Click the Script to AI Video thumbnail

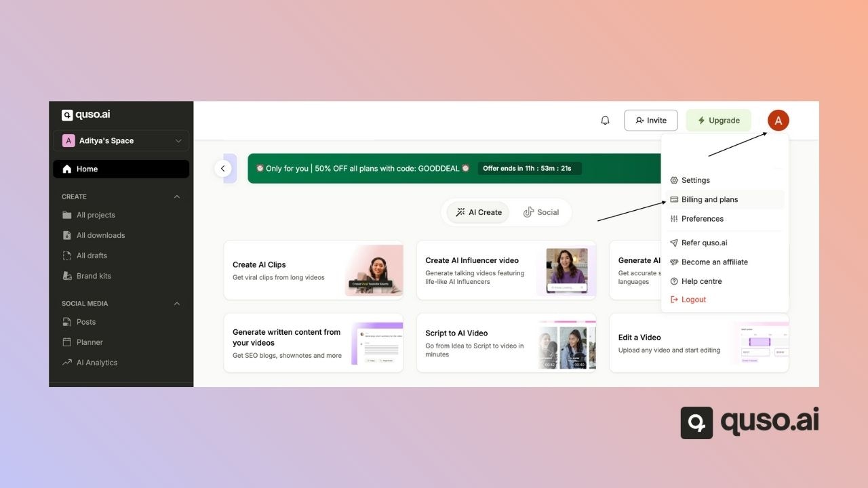567,345
